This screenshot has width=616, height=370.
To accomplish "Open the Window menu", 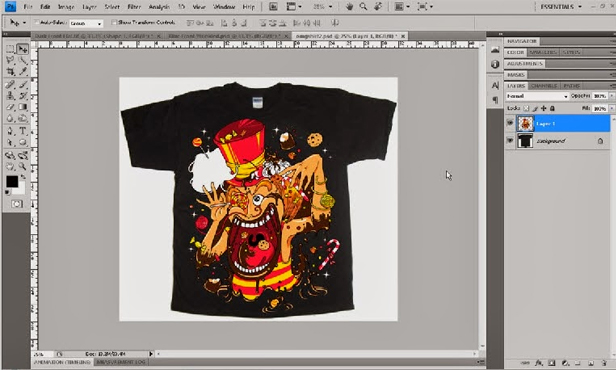I will [223, 7].
